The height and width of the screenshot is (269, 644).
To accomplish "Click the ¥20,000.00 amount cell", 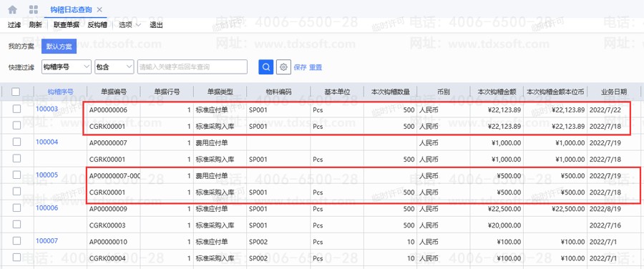I will [x=504, y=225].
